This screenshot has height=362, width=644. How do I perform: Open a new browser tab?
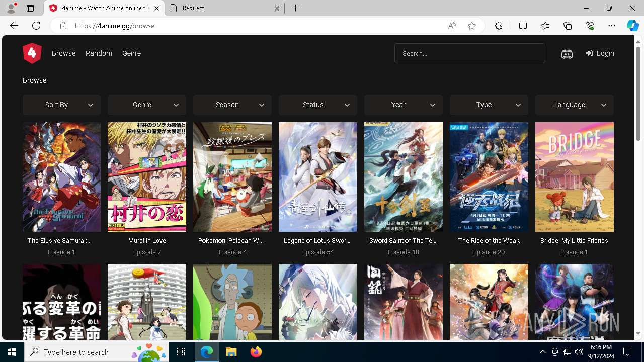tap(296, 8)
